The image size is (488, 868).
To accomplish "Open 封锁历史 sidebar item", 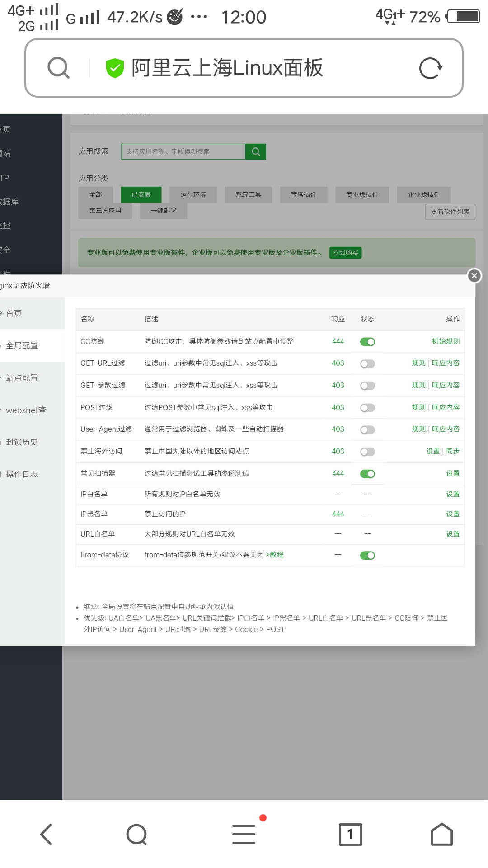I will (33, 442).
